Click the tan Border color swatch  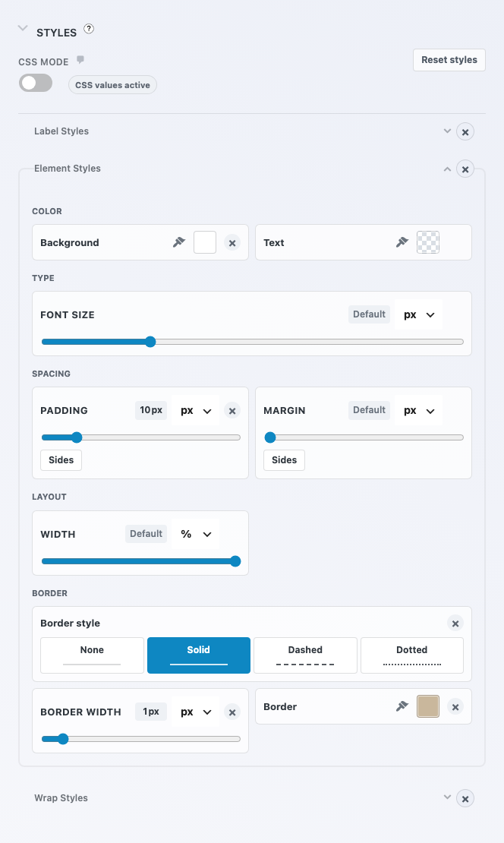(x=428, y=706)
